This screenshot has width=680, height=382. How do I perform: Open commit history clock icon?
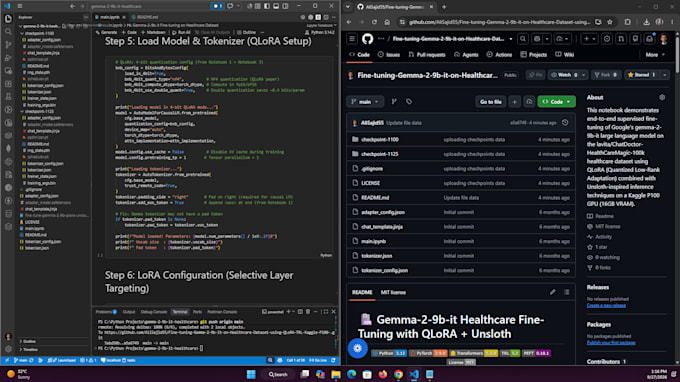tap(565, 123)
